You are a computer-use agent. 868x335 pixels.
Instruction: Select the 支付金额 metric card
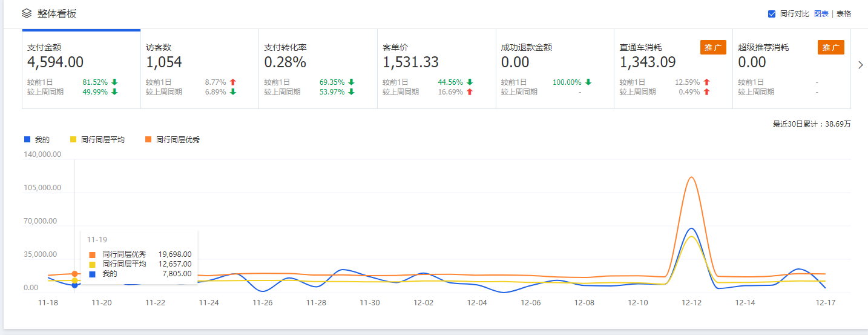click(81, 69)
